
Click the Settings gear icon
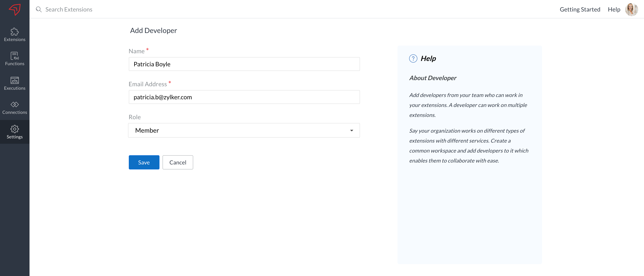[15, 129]
